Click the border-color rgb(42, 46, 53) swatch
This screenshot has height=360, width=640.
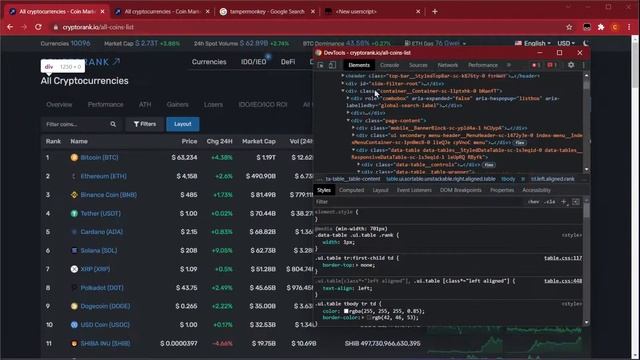[x=369, y=318]
